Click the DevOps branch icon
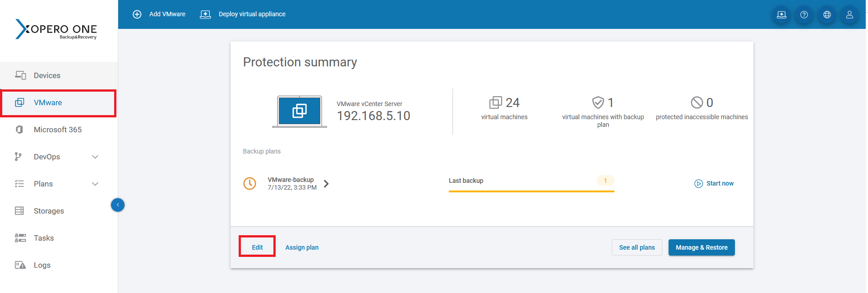The height and width of the screenshot is (293, 868). click(x=18, y=157)
